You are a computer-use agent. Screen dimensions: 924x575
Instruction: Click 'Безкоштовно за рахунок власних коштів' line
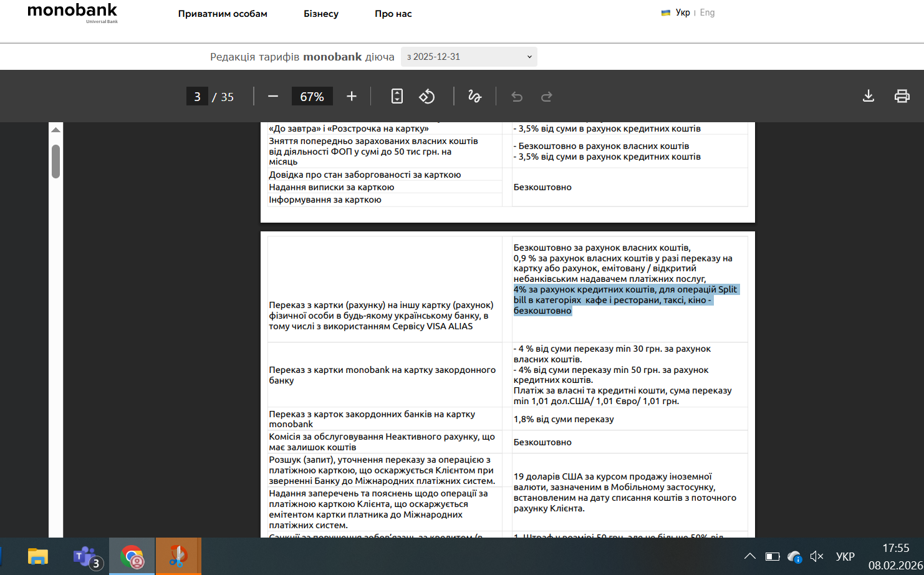coord(602,248)
